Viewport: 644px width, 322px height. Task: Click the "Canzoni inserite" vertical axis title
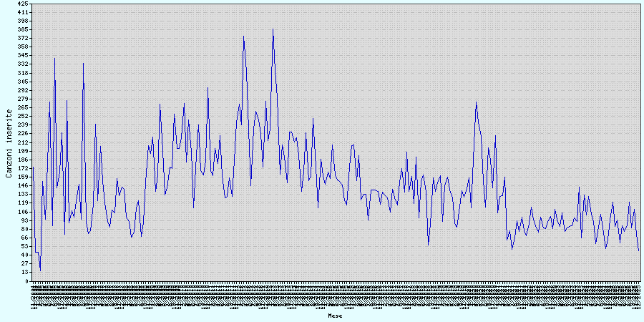pos(8,143)
